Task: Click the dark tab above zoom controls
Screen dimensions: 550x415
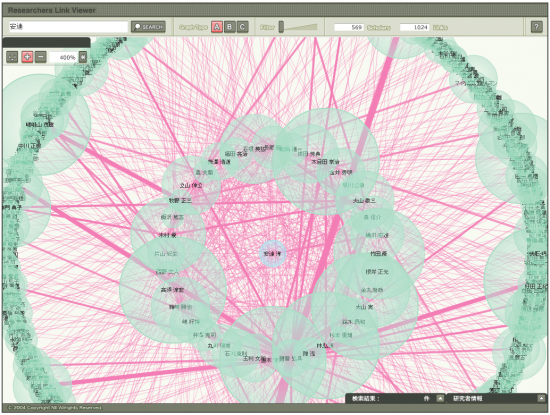Action: pos(46,42)
